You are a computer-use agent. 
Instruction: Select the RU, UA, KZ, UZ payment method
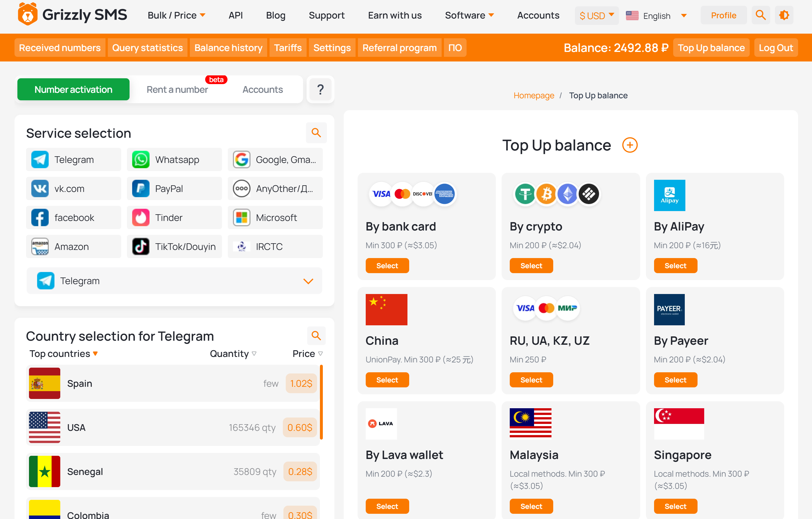coord(531,380)
